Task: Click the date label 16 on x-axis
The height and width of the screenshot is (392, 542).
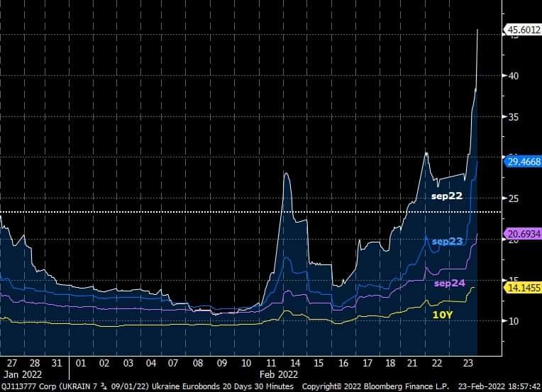Action: pyautogui.click(x=343, y=364)
